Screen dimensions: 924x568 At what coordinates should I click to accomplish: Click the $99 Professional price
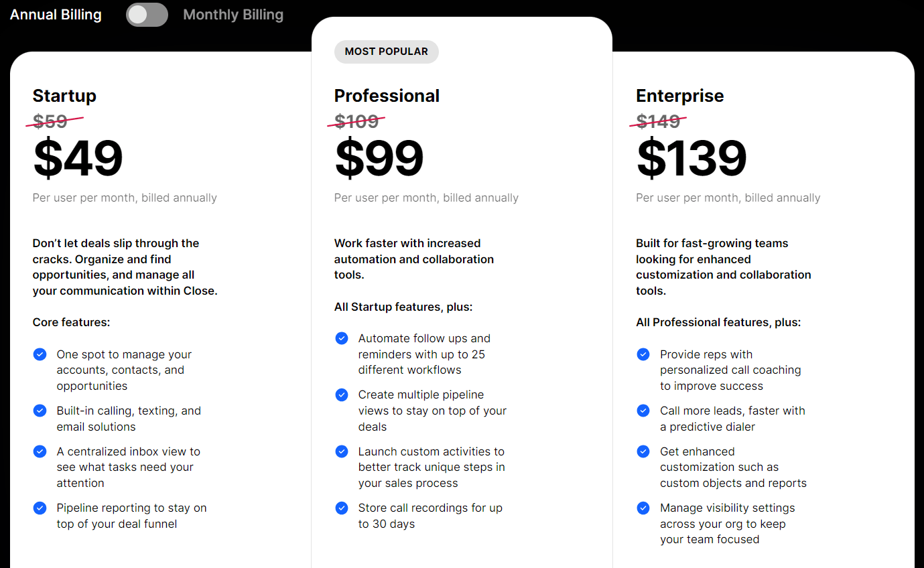pos(379,159)
